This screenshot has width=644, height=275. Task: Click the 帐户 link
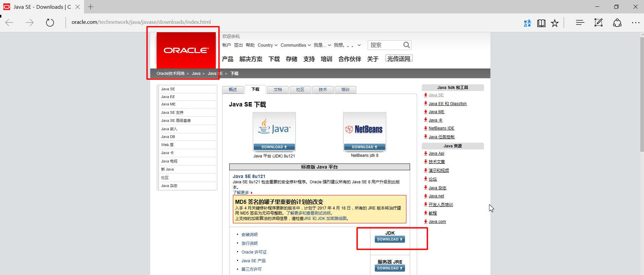tap(227, 45)
